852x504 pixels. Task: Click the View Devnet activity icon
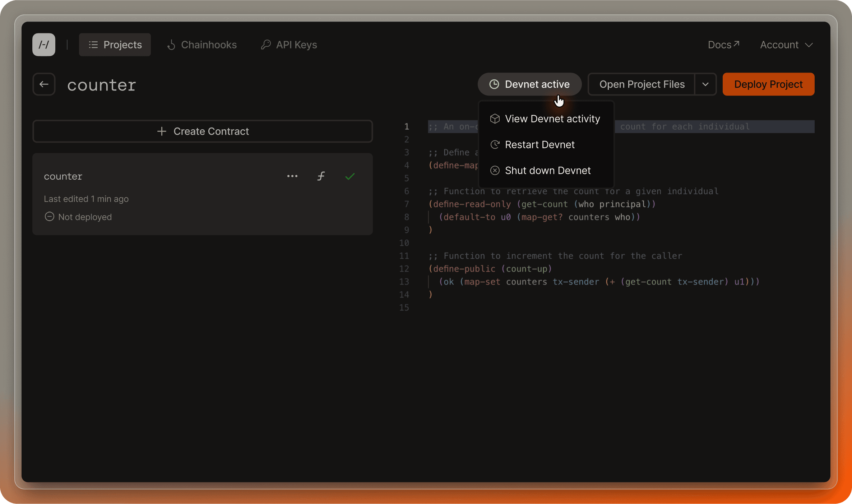tap(495, 118)
